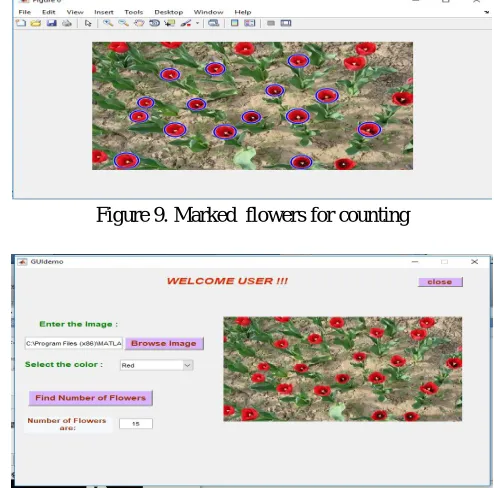Select the Pan hand tool
Viewport: 494px width, 488px height.
point(139,23)
